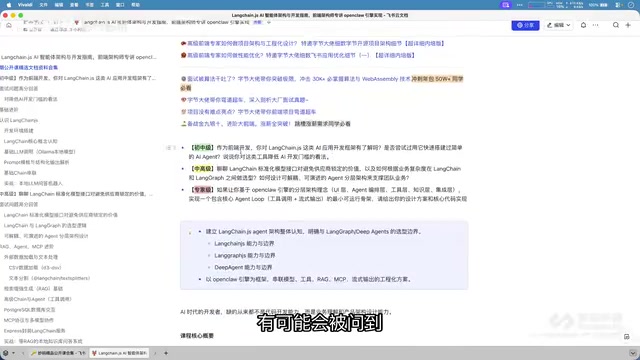Open the 窗口 menu in menu bar
This screenshot has width=640, height=360.
coord(120,5)
